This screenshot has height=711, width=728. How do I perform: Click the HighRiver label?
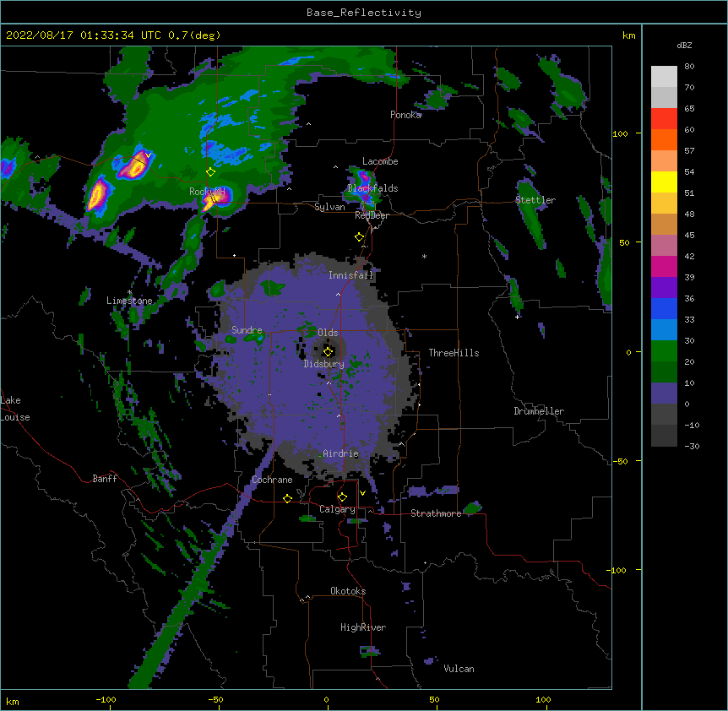pyautogui.click(x=363, y=627)
